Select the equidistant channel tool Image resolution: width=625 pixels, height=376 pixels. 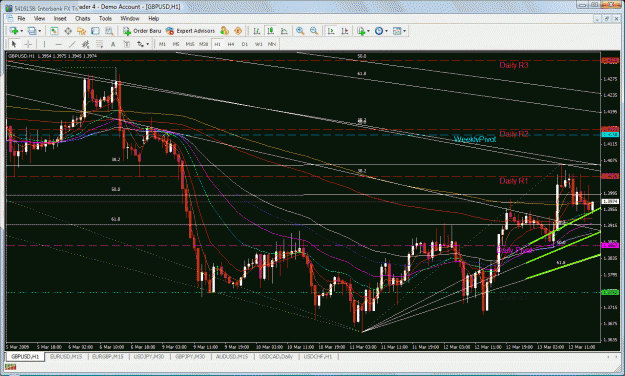click(85, 44)
